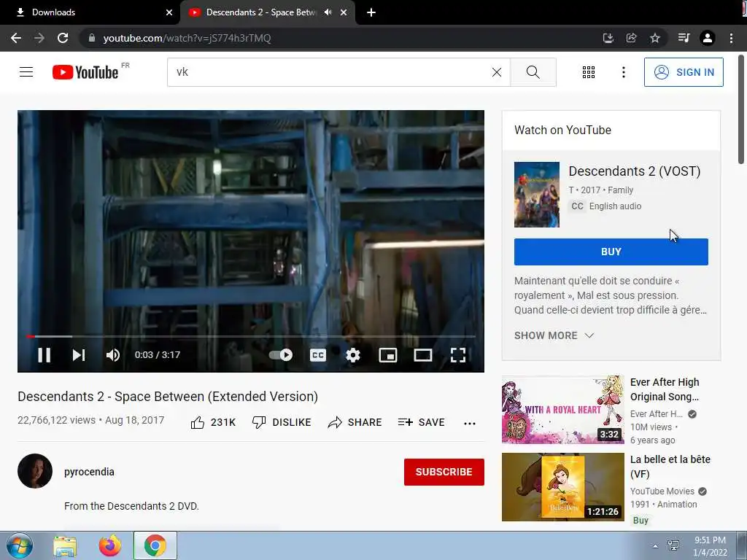Open Descendants 2 (VOST) title link

point(634,171)
